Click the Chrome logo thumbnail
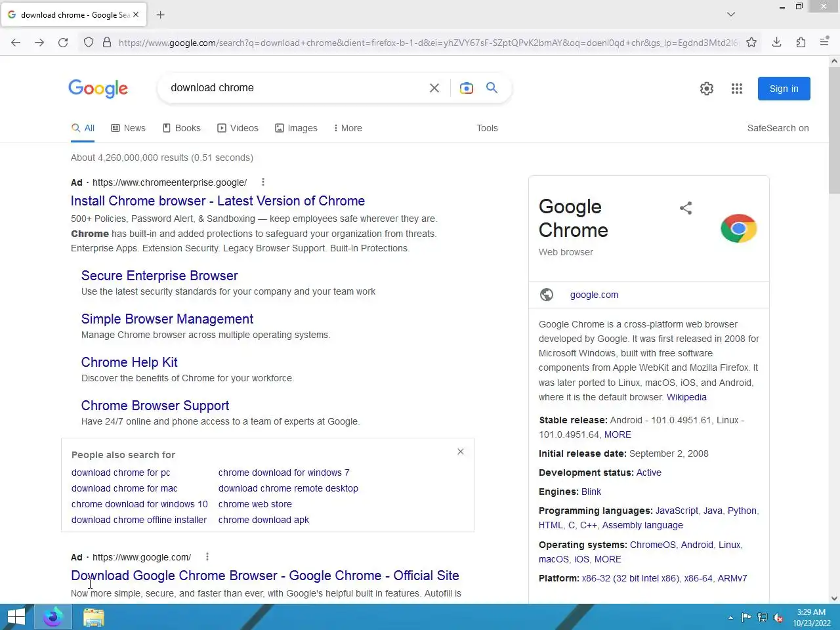The width and height of the screenshot is (840, 630). point(739,228)
